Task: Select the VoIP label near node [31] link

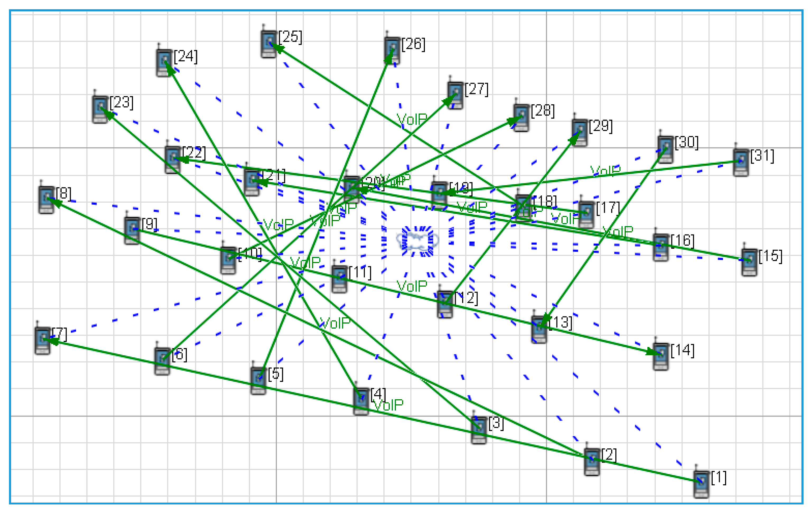Action: point(605,171)
